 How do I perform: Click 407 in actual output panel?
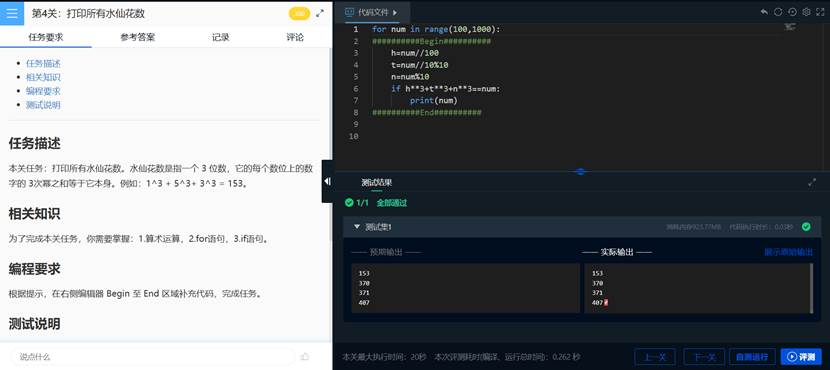pos(597,303)
